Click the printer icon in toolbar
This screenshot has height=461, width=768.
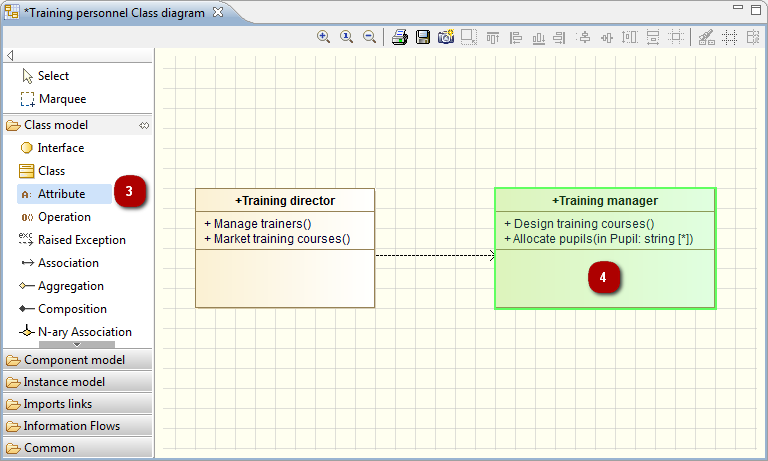[399, 37]
